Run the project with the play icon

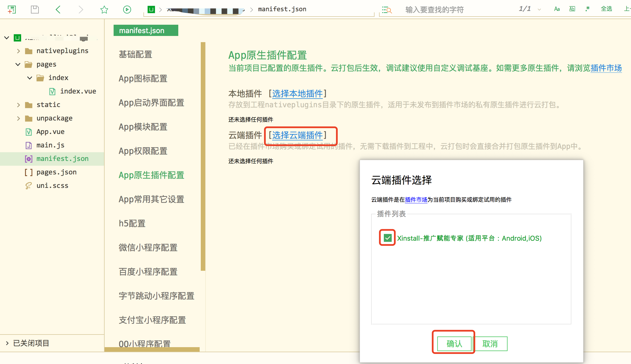[127, 9]
